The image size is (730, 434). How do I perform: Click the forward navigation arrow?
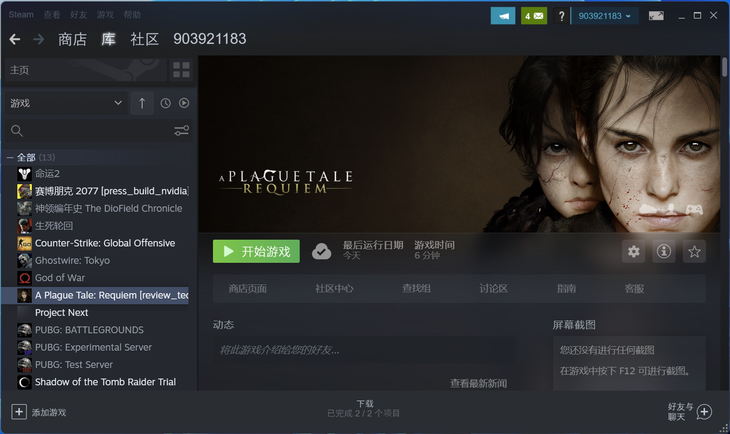pyautogui.click(x=39, y=40)
